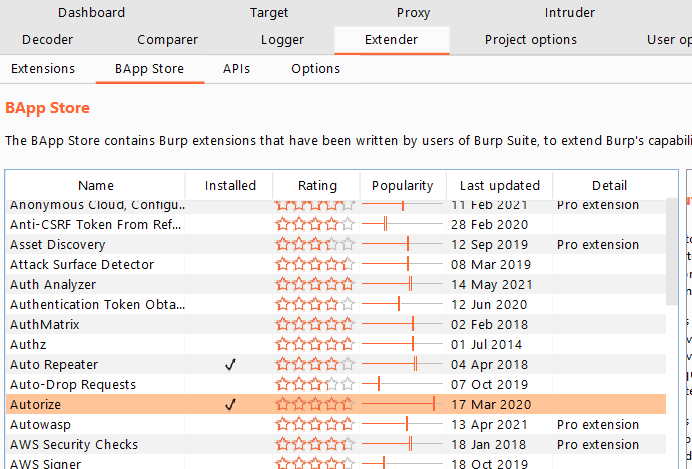Viewport: 692px width, 469px height.
Task: Click the star rating for Asset Discovery
Action: (316, 245)
